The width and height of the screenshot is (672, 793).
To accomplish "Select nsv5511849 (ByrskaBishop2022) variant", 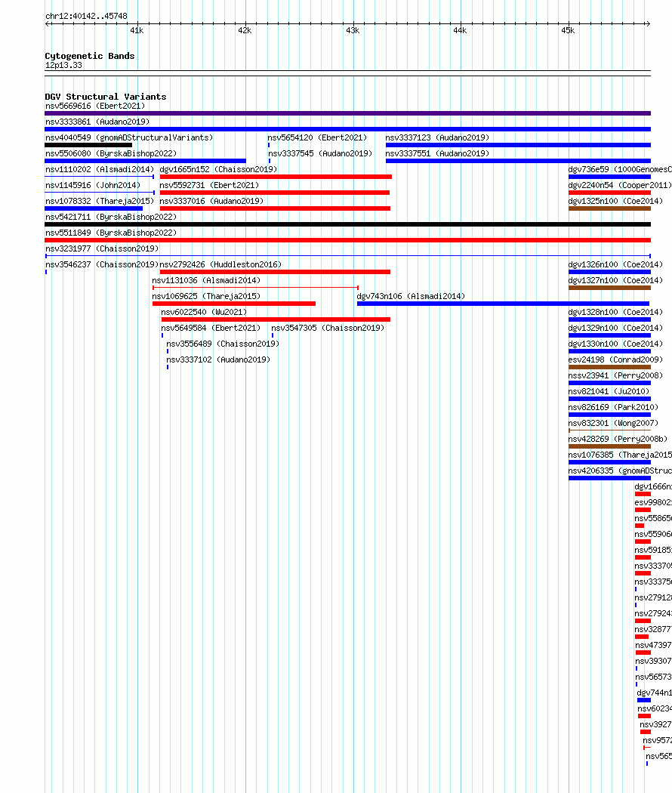I will (x=111, y=233).
